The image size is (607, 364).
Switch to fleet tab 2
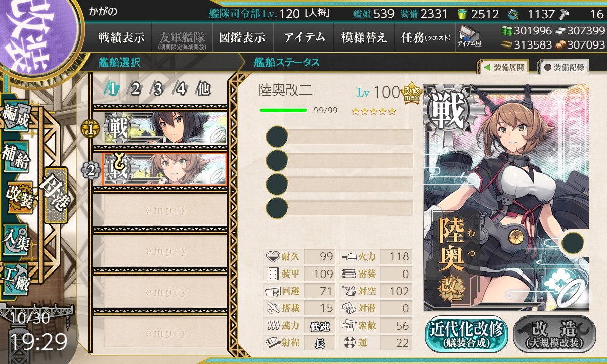135,89
